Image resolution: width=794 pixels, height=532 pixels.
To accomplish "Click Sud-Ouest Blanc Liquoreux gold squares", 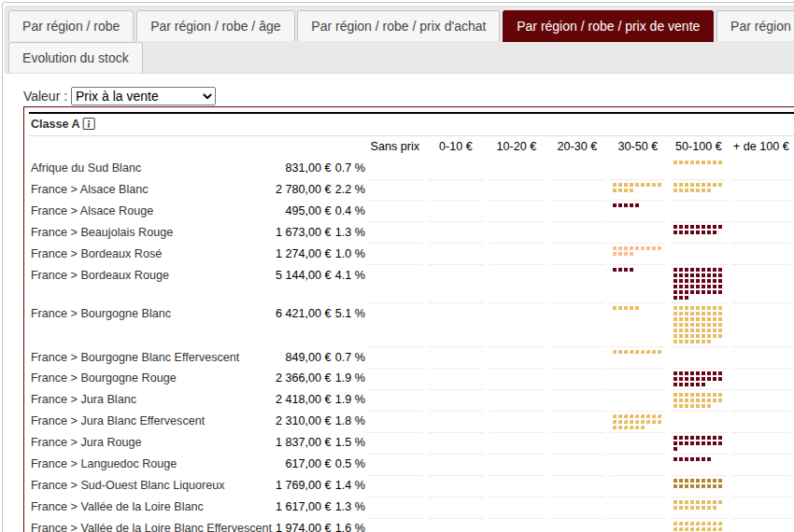I will tap(698, 483).
